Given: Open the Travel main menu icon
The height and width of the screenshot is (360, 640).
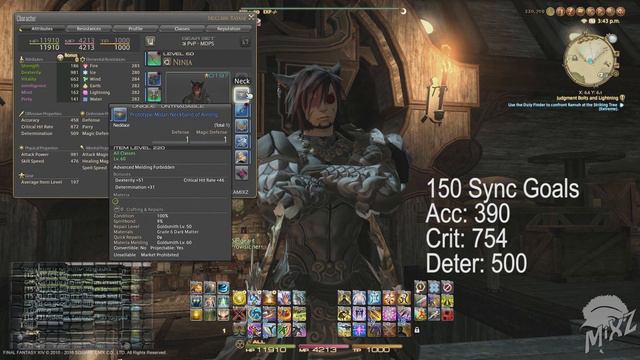Looking at the screenshot, I should pos(591,11).
